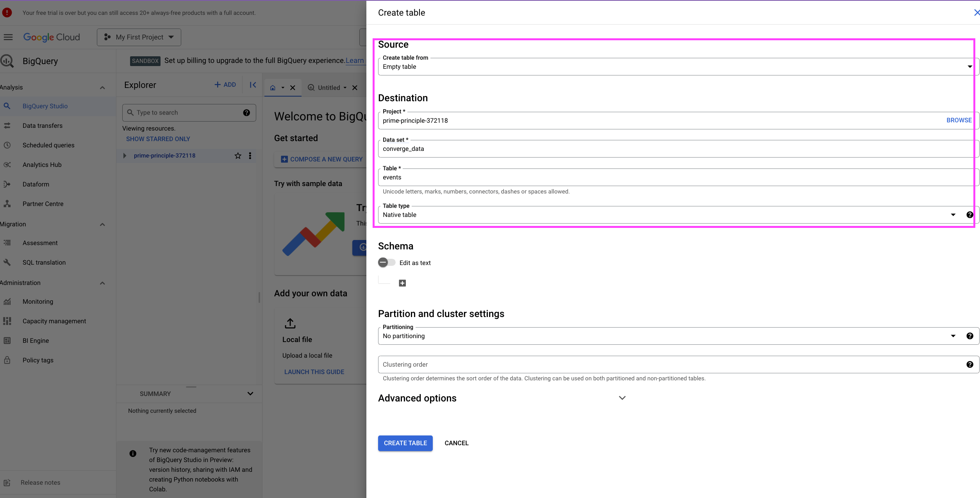Click the Monitoring chart icon
The image size is (980, 498).
point(7,301)
